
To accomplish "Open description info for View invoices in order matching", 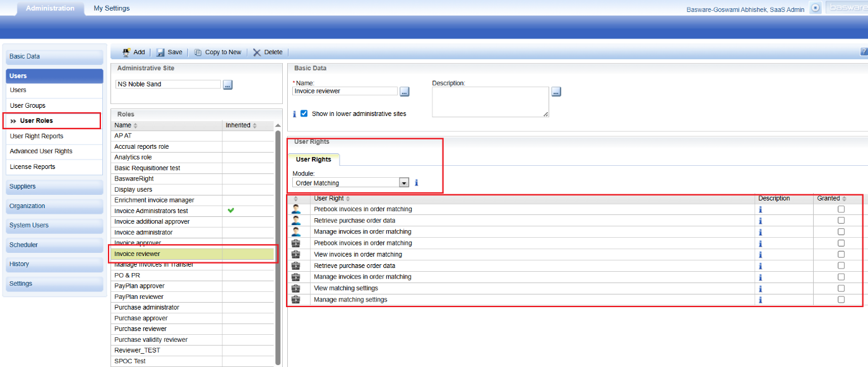I will click(760, 255).
